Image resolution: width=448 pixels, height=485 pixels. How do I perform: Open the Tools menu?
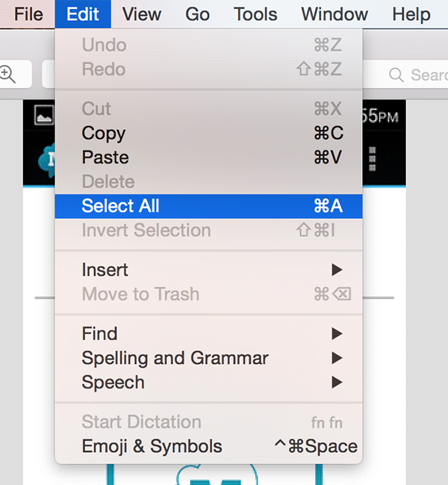tap(255, 13)
